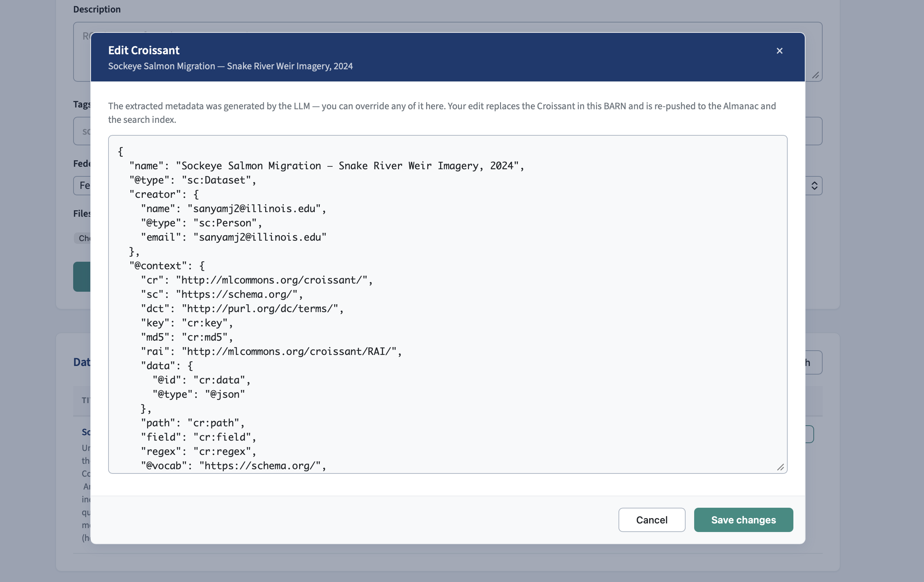This screenshot has height=582, width=924.
Task: Click the "regex": "cr:regex" line
Action: 198,451
